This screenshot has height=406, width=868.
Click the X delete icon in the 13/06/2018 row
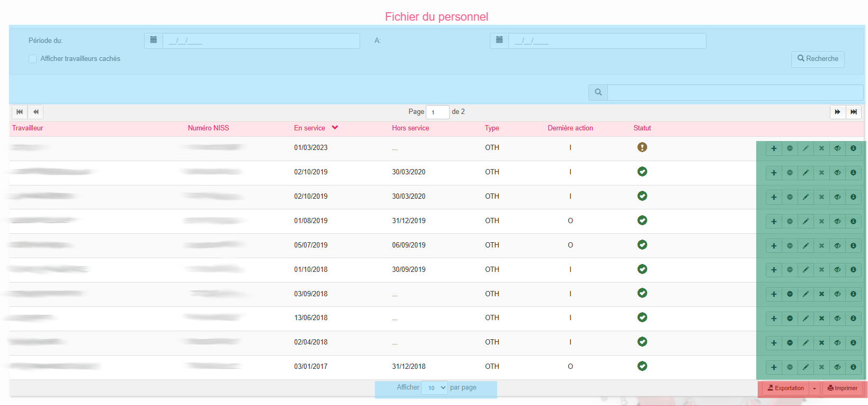click(x=821, y=319)
